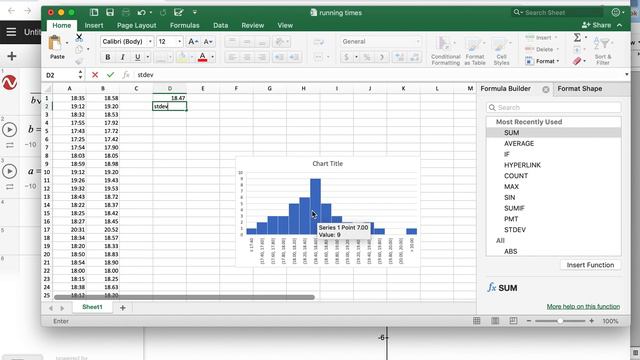Select AVERAGE in function list
This screenshot has height=360, width=640.
(x=519, y=144)
